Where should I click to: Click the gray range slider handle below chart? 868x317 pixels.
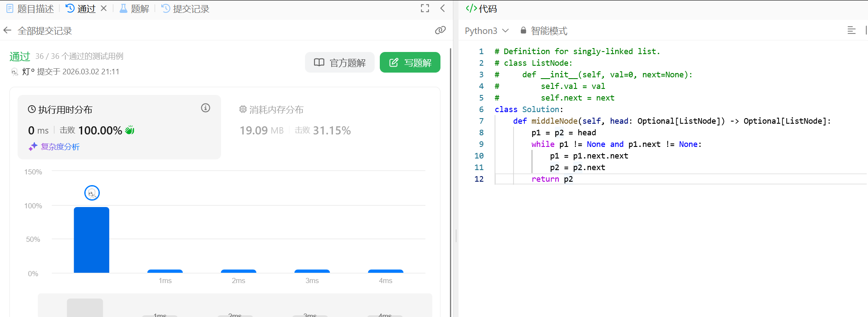[85, 308]
